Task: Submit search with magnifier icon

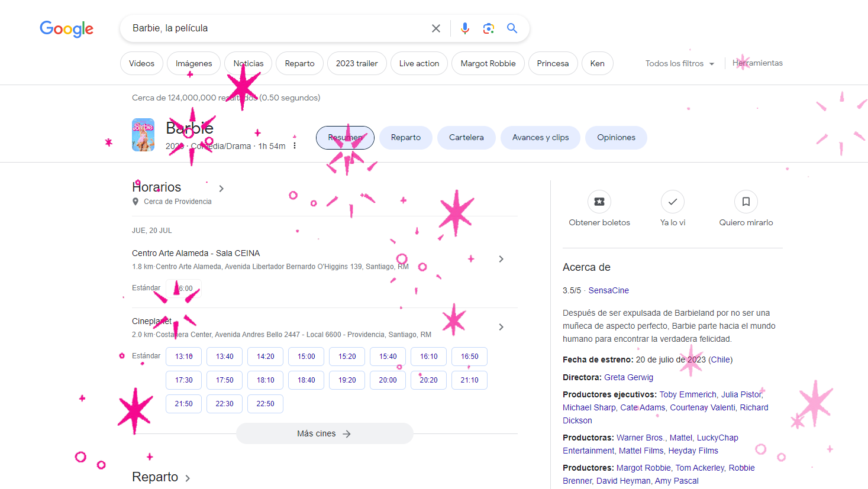Action: tap(512, 28)
